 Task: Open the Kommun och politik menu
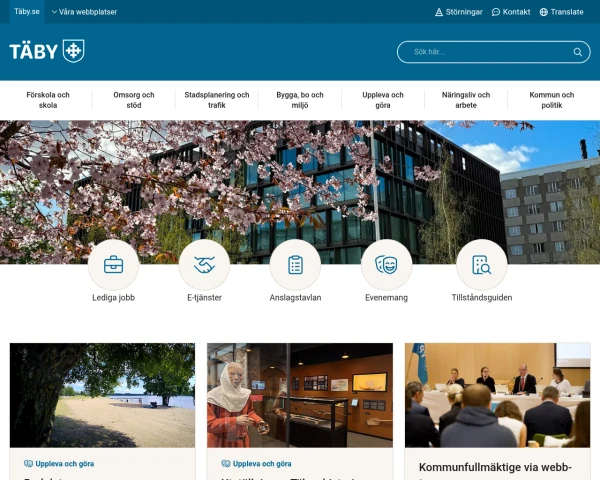pos(552,100)
